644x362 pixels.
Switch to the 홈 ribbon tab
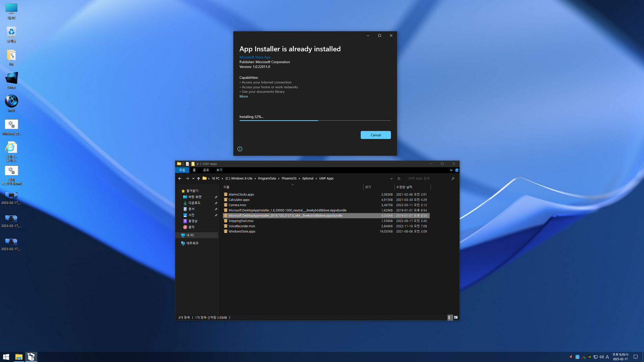pos(194,170)
